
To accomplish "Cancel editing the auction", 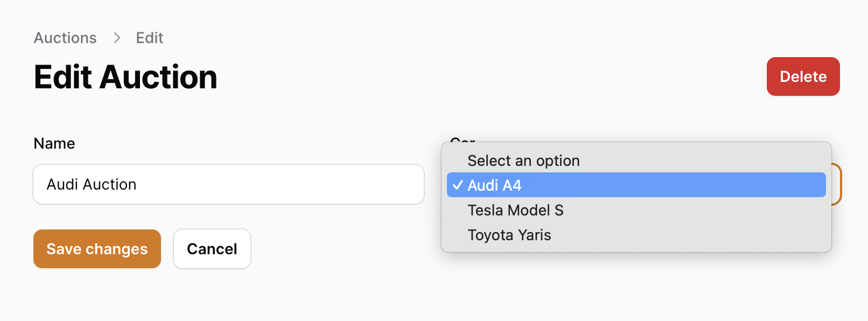I will click(x=212, y=249).
